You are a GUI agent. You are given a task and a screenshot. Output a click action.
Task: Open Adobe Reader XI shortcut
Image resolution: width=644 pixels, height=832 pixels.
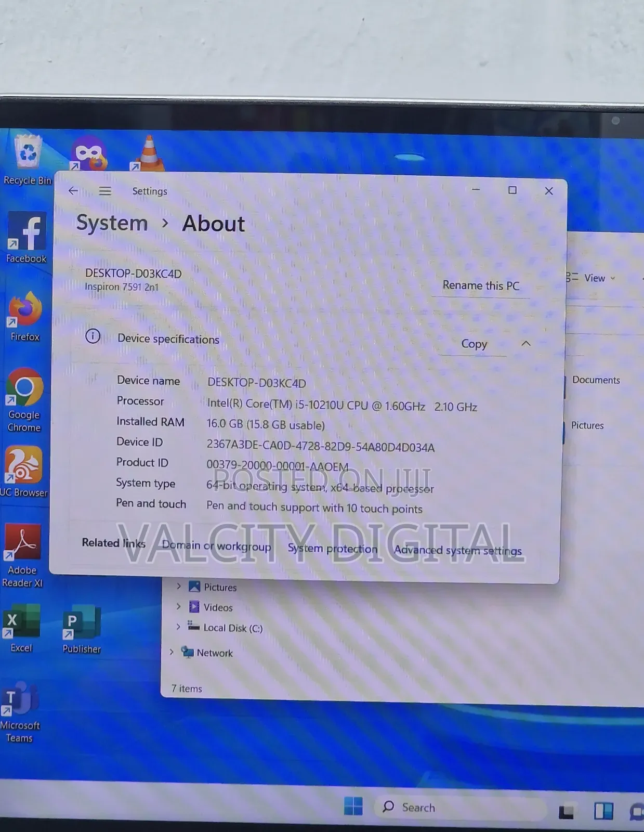click(x=22, y=556)
